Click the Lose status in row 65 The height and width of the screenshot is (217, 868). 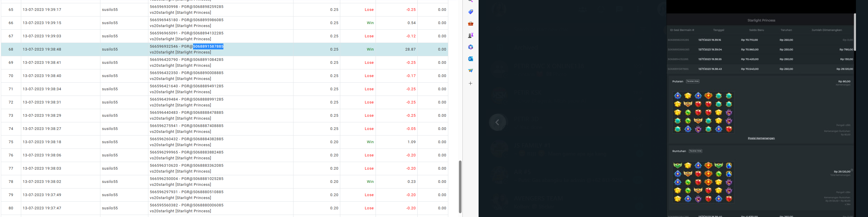coord(369,10)
